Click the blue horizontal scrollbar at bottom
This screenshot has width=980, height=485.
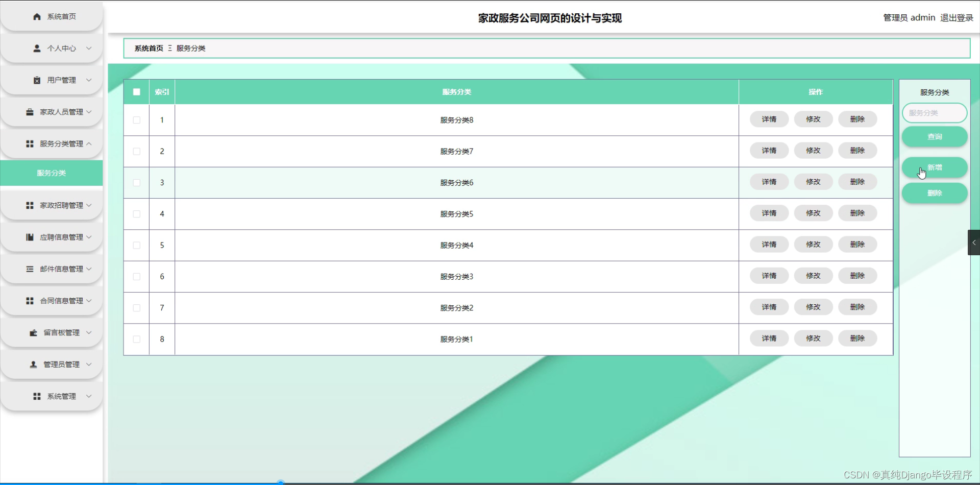point(280,481)
